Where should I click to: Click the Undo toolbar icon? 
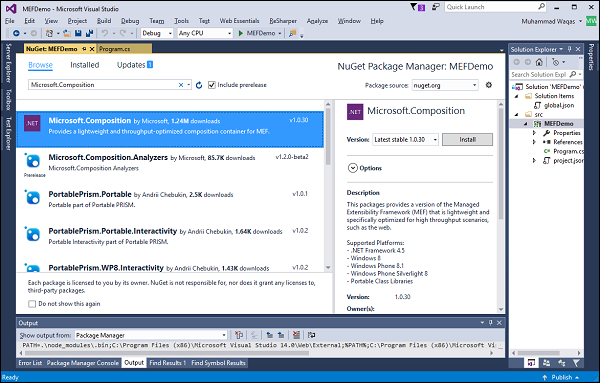tap(104, 33)
